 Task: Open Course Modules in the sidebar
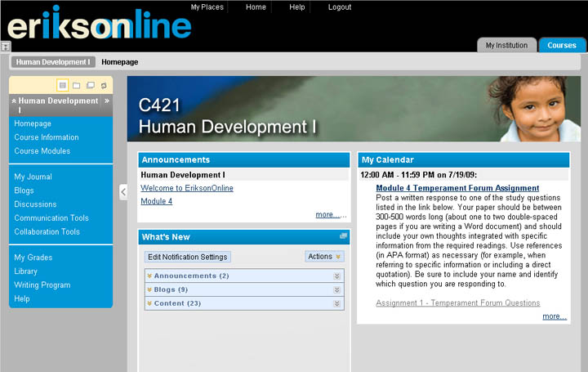tap(42, 151)
